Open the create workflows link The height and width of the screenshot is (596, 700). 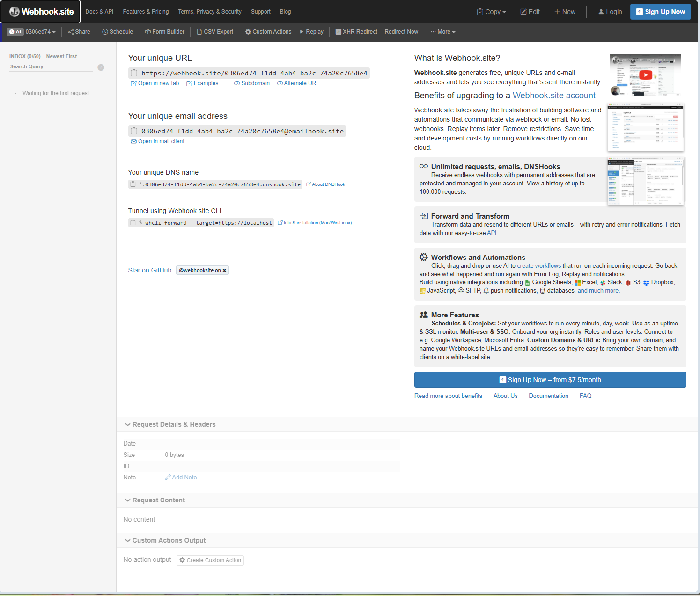(x=539, y=266)
